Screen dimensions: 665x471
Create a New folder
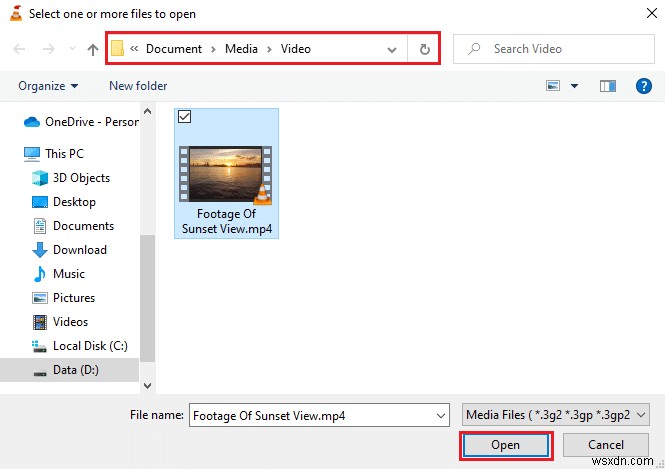click(x=138, y=86)
